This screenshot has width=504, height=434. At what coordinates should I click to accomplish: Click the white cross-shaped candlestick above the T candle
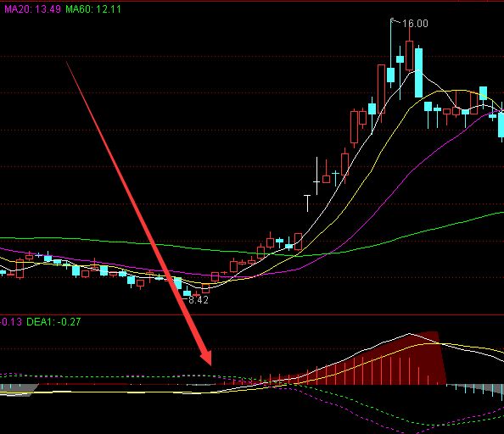click(x=317, y=176)
